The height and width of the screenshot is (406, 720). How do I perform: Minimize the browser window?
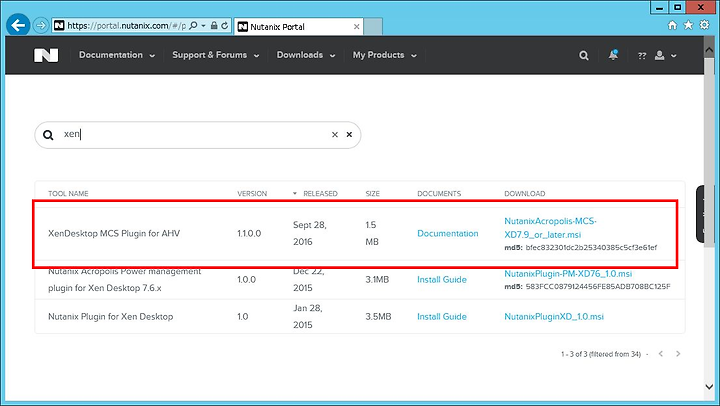click(660, 7)
